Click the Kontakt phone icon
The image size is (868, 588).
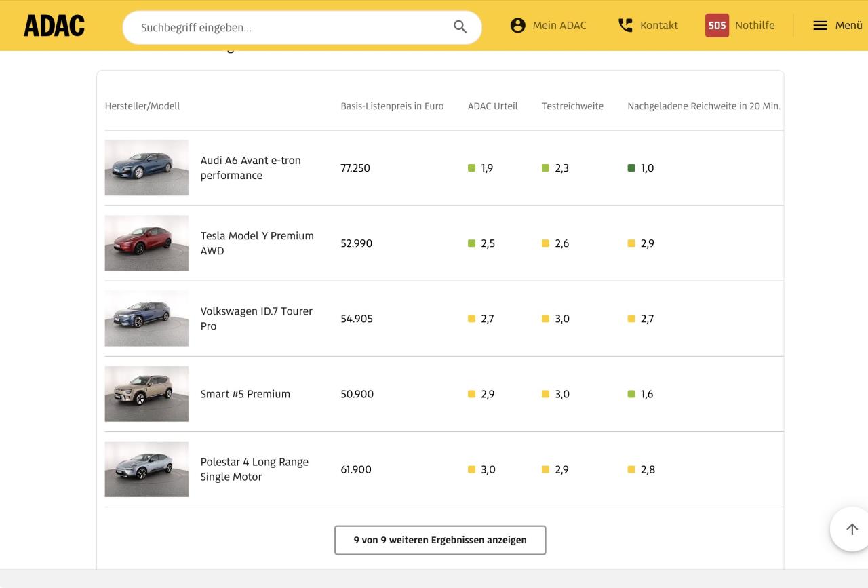[x=625, y=26]
